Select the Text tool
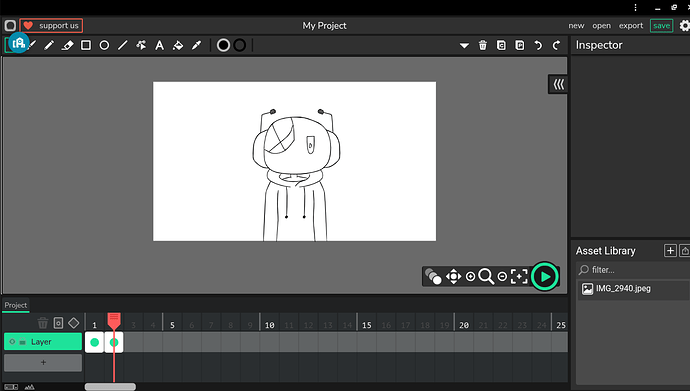This screenshot has height=391, width=690. pos(159,45)
